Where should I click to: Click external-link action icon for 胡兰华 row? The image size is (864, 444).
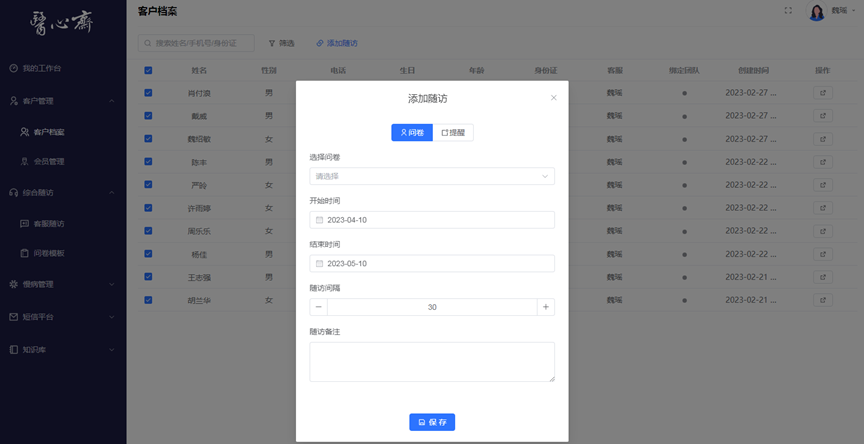823,300
